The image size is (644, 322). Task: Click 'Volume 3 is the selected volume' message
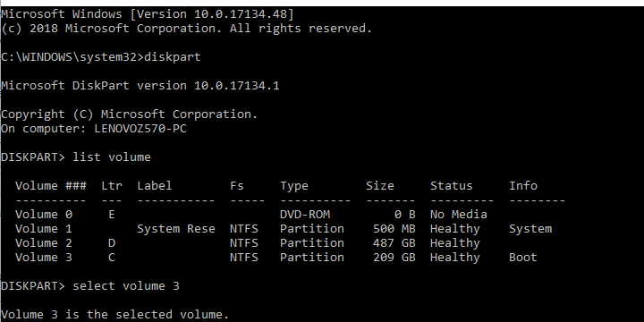pos(115,315)
